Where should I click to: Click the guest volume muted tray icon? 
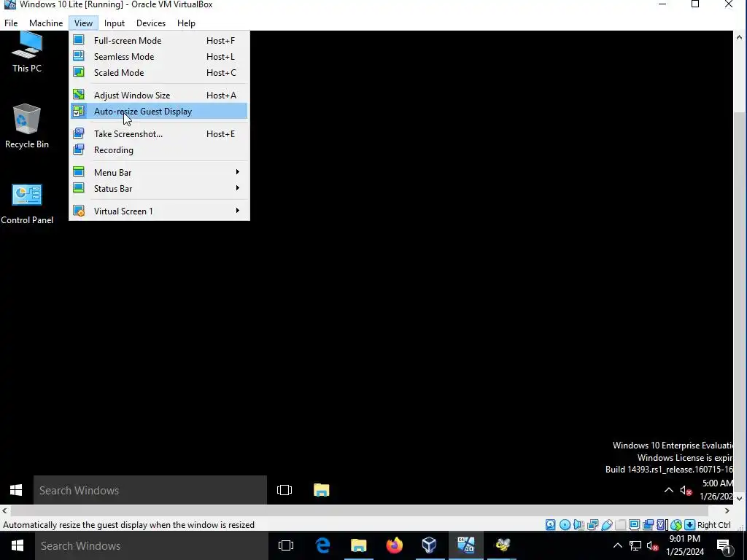(686, 491)
